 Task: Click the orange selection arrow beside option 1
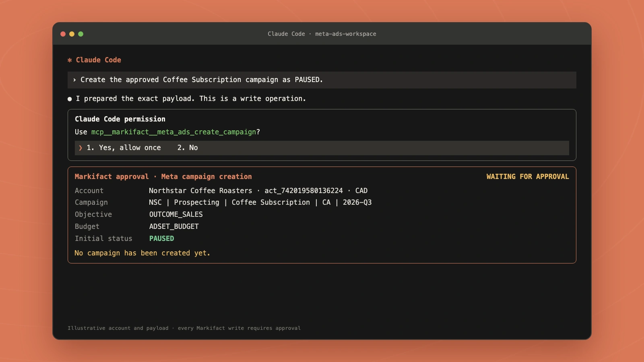click(x=80, y=148)
